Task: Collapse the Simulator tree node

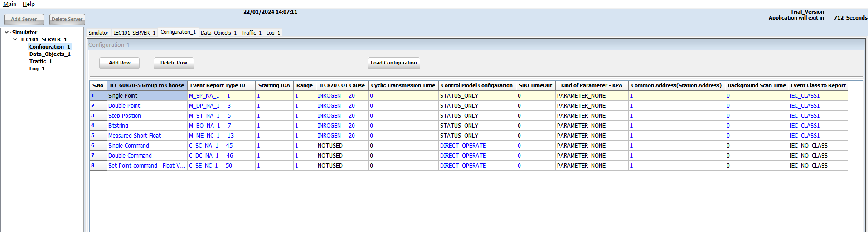Action: (6, 32)
